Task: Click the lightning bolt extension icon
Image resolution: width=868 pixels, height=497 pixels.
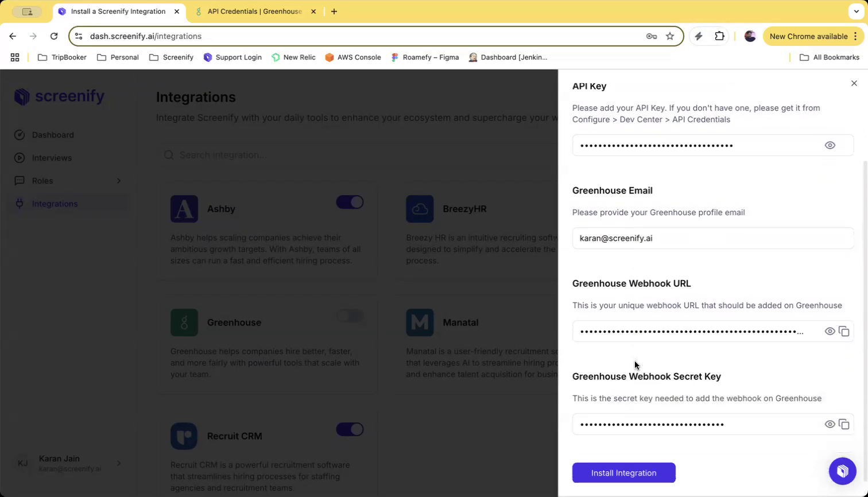Action: tap(699, 36)
